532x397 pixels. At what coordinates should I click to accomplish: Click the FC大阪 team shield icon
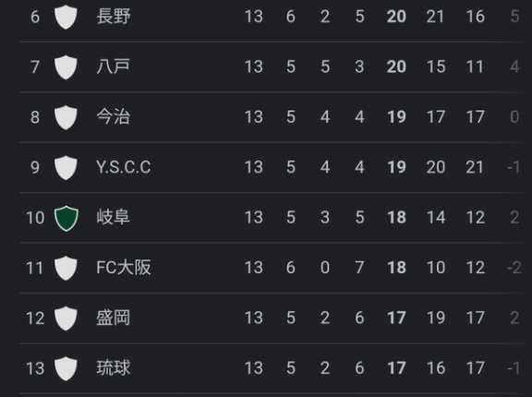pos(66,268)
